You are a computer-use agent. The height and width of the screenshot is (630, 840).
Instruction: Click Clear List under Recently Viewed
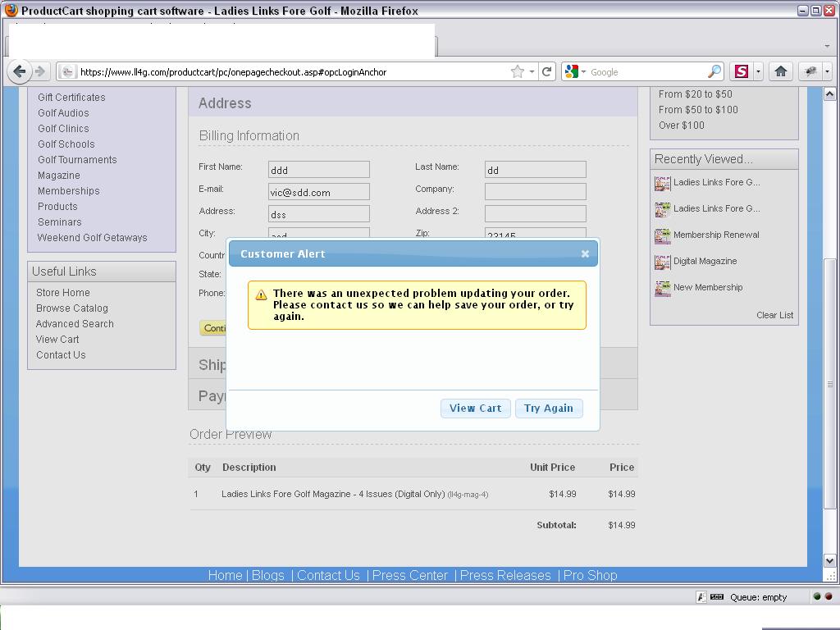pyautogui.click(x=774, y=315)
